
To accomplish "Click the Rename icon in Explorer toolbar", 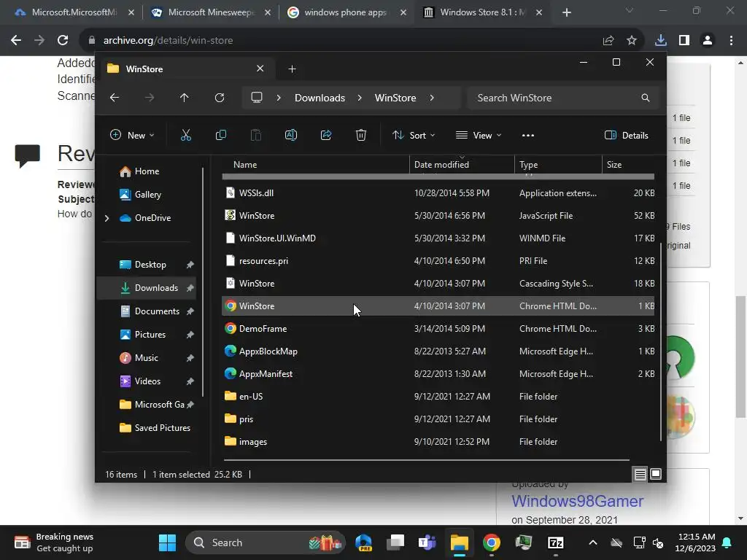I will (290, 135).
